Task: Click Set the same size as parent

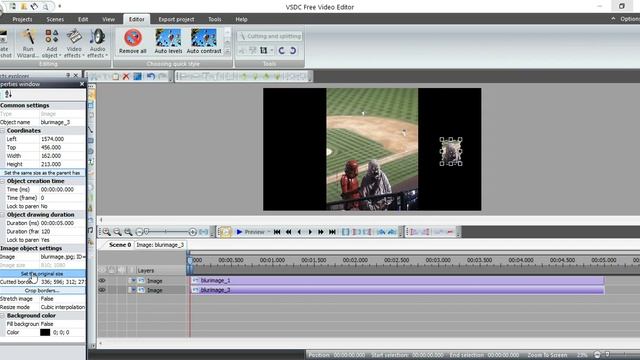Action: click(42, 173)
